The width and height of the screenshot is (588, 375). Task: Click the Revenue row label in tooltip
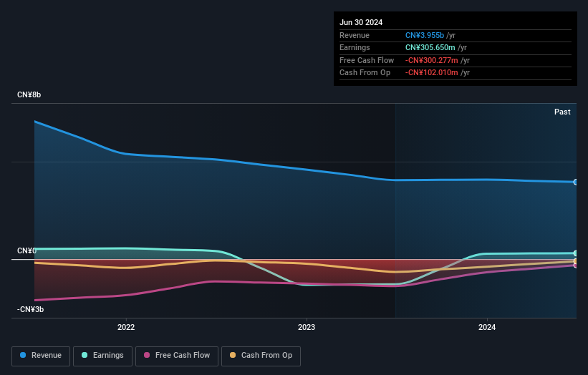[x=355, y=35]
